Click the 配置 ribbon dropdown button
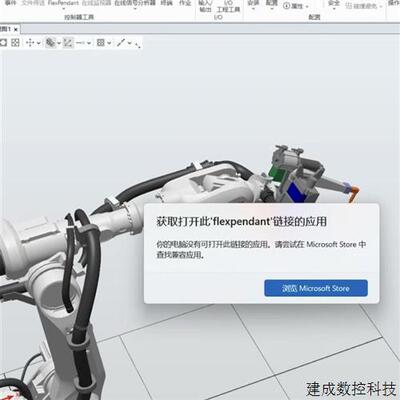Viewport: 400px width, 400px height. (272, 4)
